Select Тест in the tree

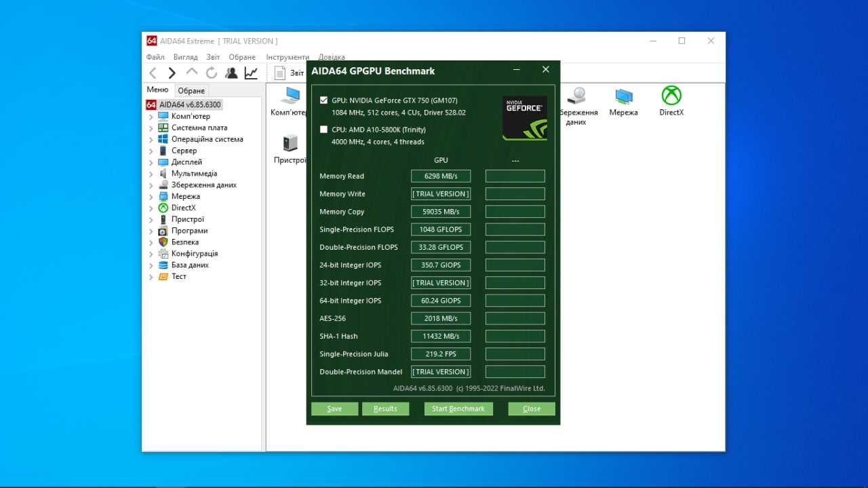(178, 276)
